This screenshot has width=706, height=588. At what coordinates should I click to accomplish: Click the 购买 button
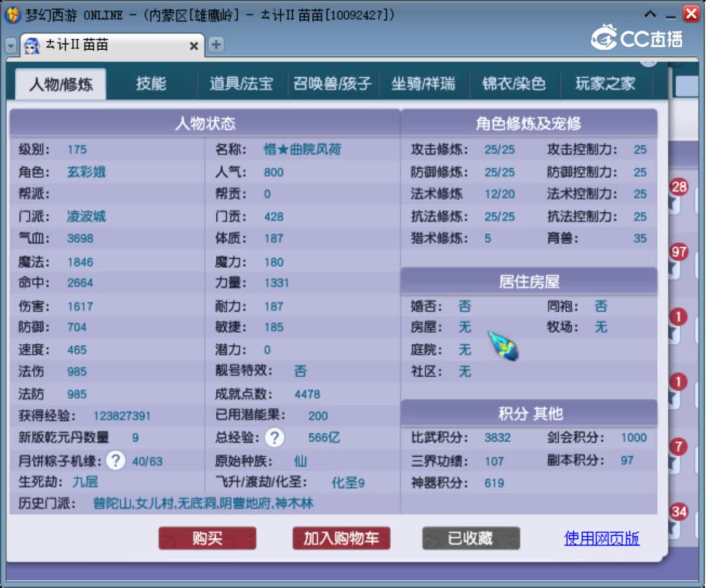pos(207,538)
